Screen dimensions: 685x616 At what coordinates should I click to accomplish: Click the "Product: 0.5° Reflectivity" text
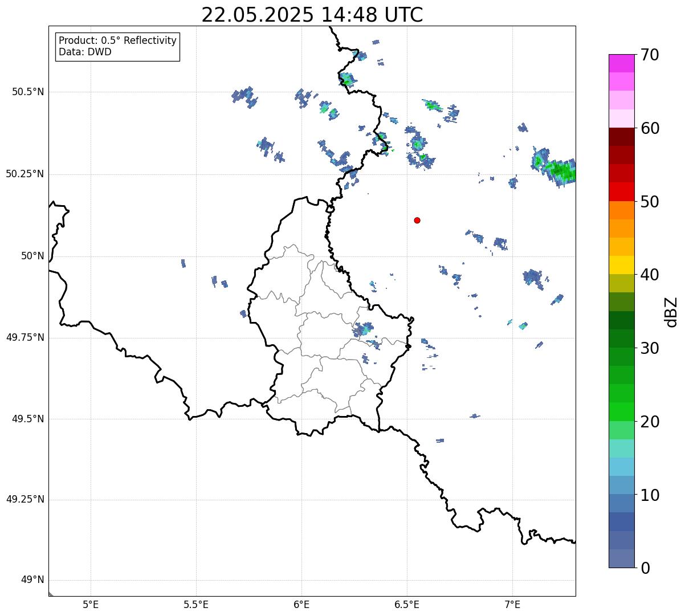117,40
